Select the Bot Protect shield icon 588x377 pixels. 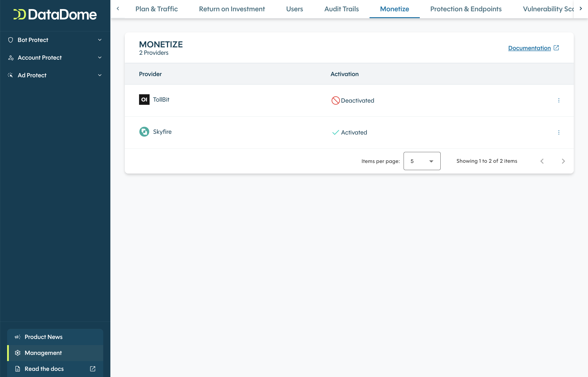click(x=10, y=40)
